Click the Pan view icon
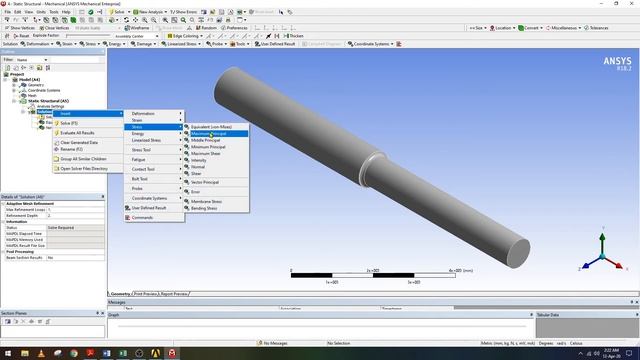Viewport: 640px width, 360px height. (x=135, y=20)
